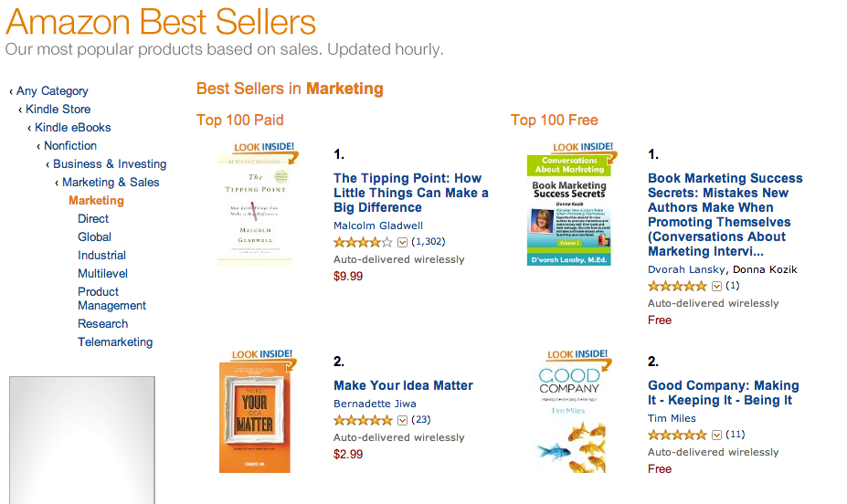Click star rating icons for The Tipping Point

pos(363,242)
